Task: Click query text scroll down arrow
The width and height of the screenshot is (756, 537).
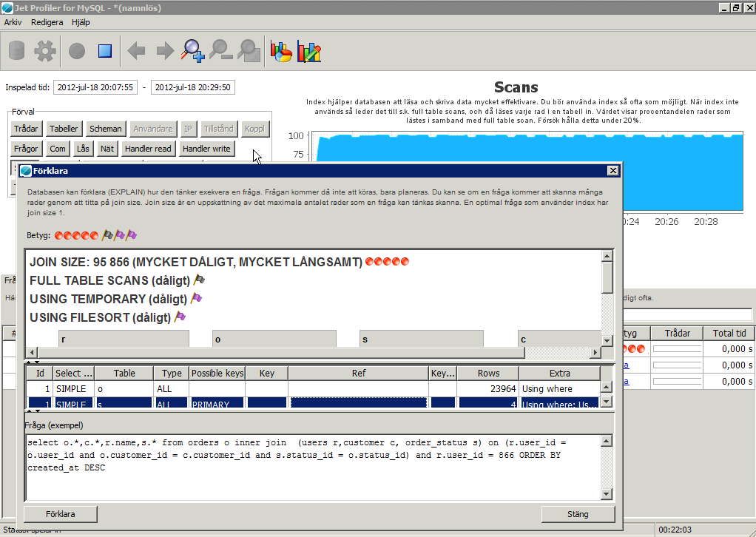Action: point(607,493)
